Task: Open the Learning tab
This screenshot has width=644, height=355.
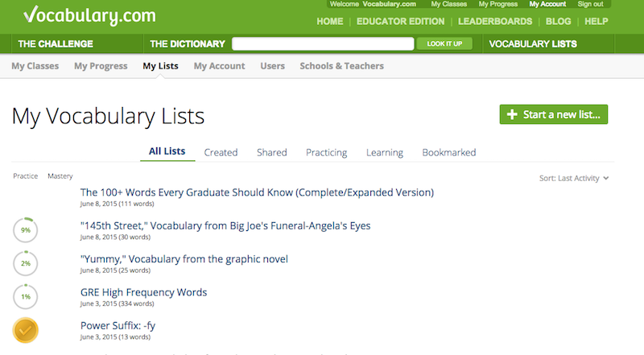Action: click(385, 152)
